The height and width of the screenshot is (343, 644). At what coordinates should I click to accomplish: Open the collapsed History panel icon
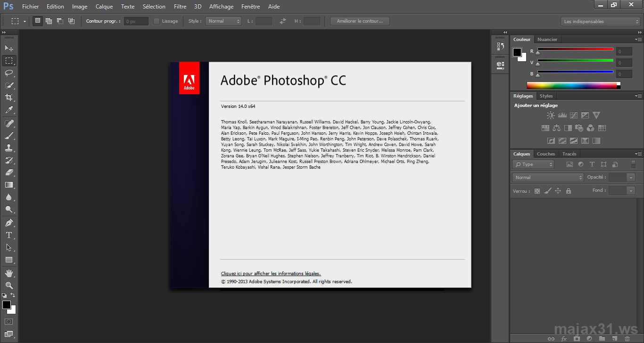(x=500, y=46)
